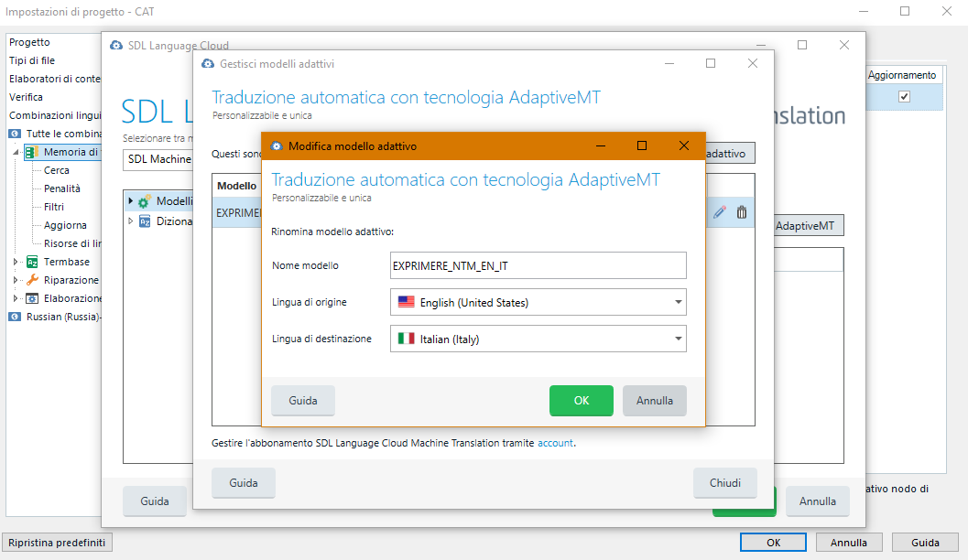Select Progetto in the settings sidebar

point(27,41)
